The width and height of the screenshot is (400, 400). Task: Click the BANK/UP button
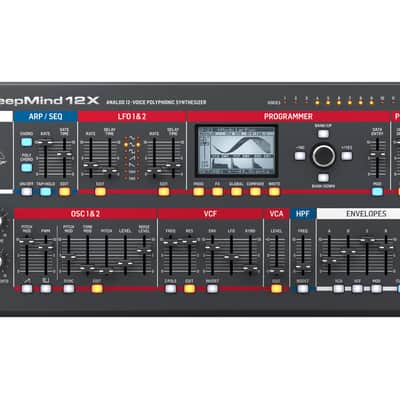[323, 134]
